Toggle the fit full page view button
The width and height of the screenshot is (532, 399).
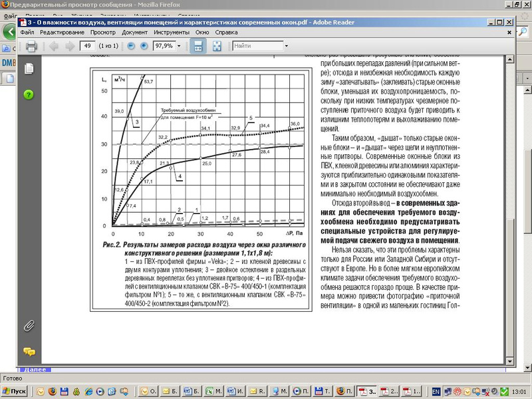pos(217,46)
